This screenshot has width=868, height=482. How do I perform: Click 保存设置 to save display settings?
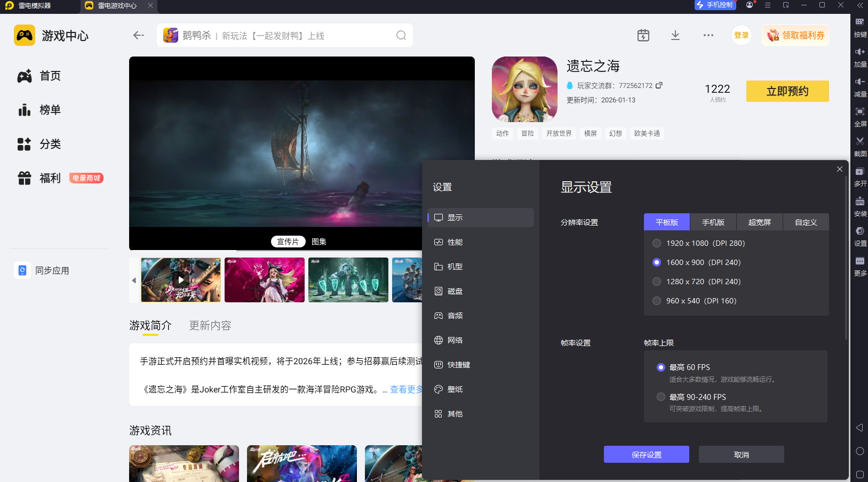point(646,454)
